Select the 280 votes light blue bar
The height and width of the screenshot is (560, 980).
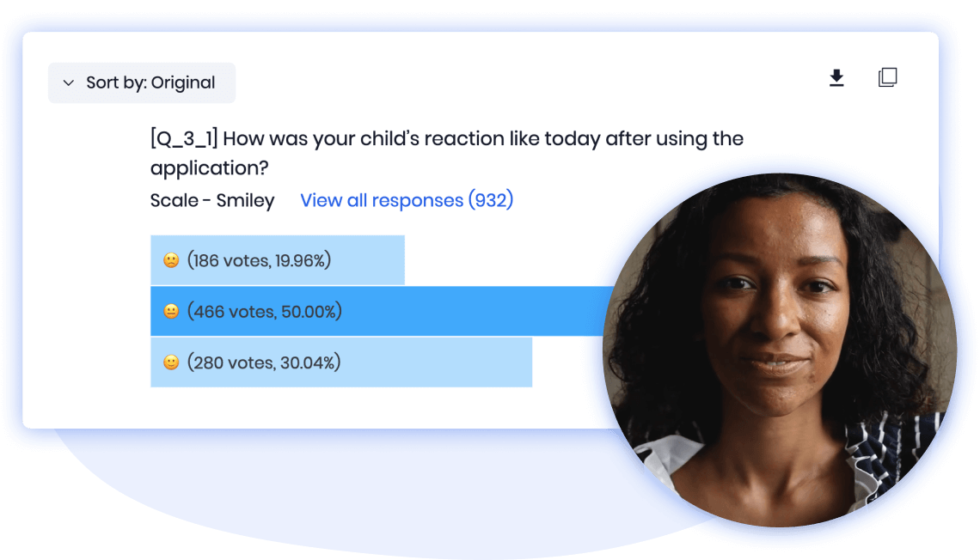341,362
